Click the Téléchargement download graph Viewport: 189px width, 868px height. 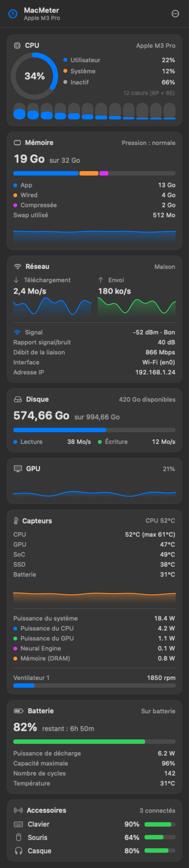click(x=52, y=307)
